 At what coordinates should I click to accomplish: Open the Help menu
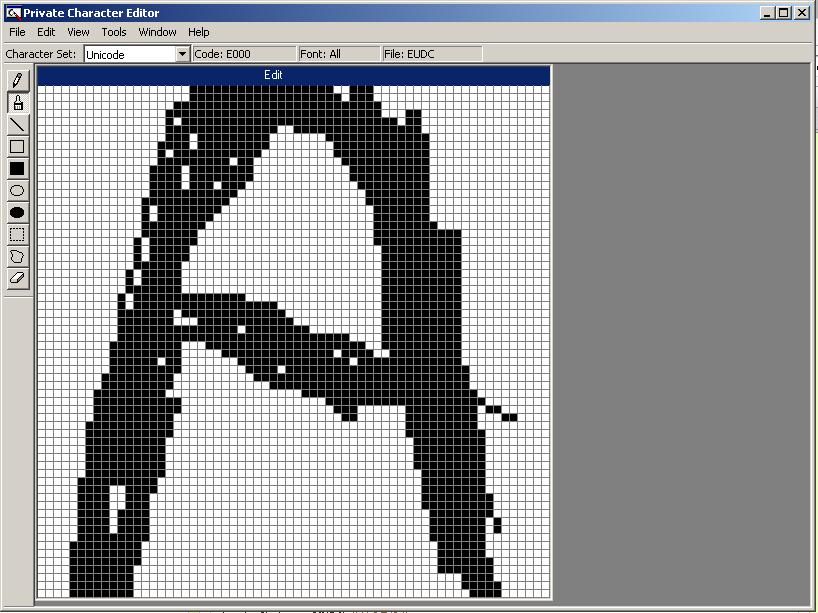(x=199, y=32)
